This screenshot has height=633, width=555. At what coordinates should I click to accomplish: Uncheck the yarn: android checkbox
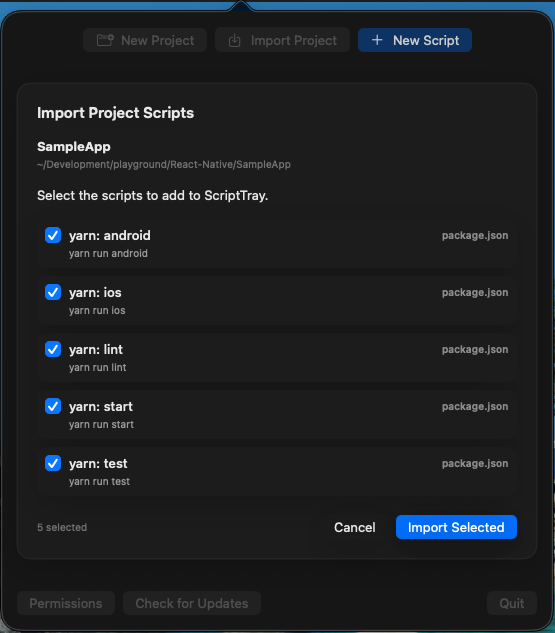coord(53,235)
